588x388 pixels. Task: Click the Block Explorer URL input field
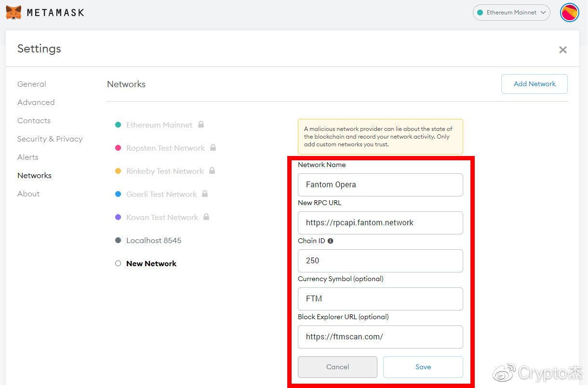point(380,337)
